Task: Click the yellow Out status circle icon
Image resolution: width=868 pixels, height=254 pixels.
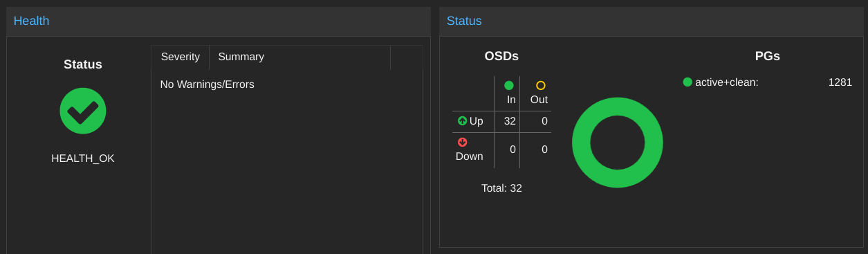Action: coord(541,85)
